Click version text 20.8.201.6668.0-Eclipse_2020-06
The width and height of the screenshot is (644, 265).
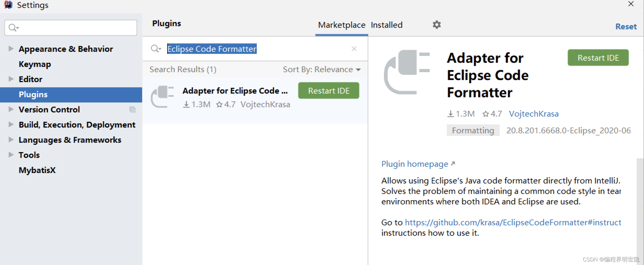pyautogui.click(x=568, y=130)
